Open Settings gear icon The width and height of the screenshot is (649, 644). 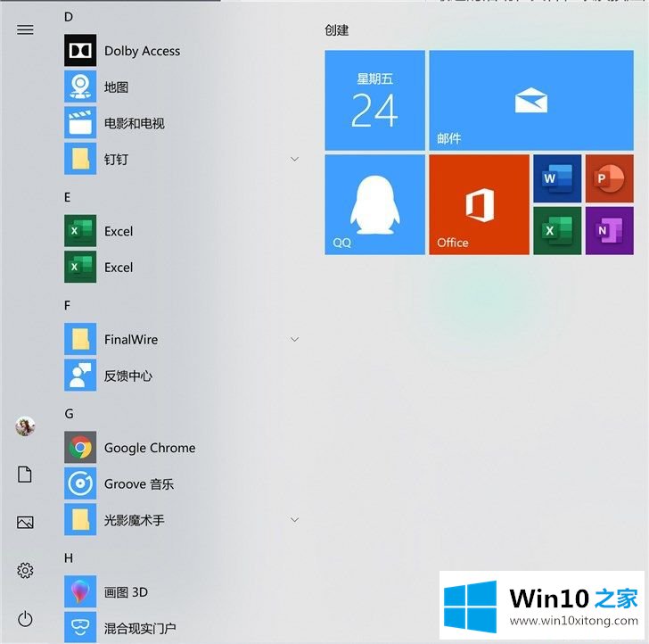click(25, 570)
